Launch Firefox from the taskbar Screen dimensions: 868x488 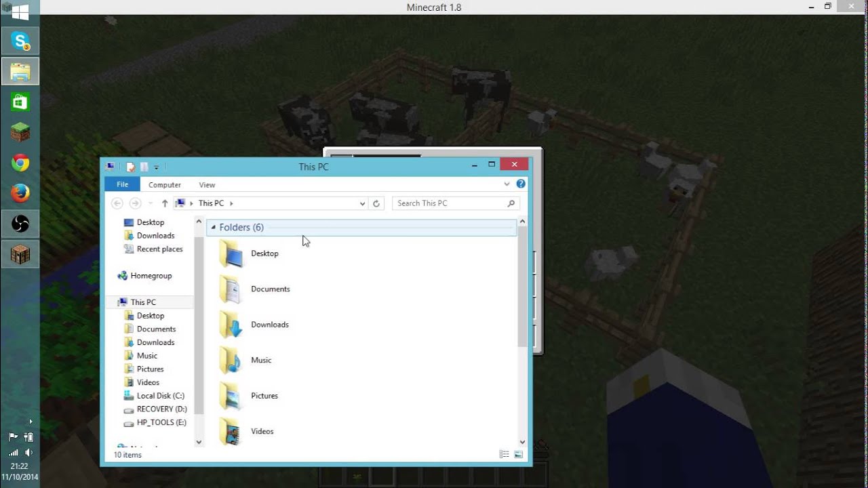20,194
